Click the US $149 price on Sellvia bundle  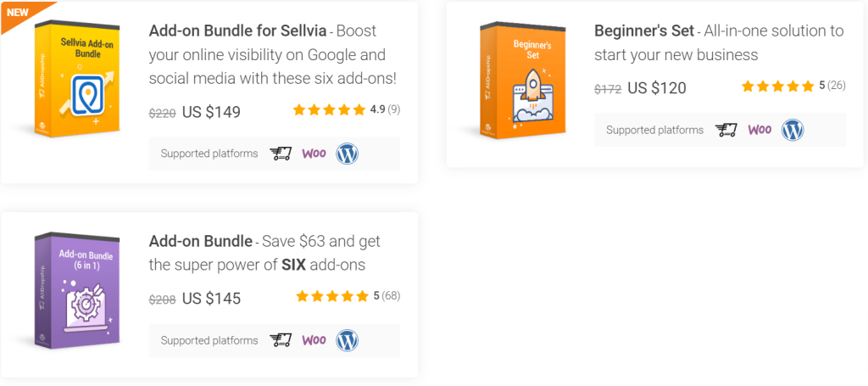211,113
